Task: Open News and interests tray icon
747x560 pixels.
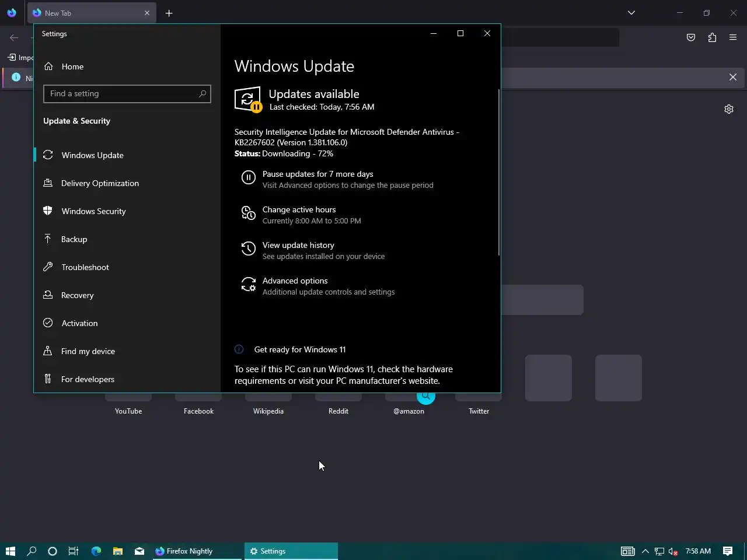Action: (628, 551)
